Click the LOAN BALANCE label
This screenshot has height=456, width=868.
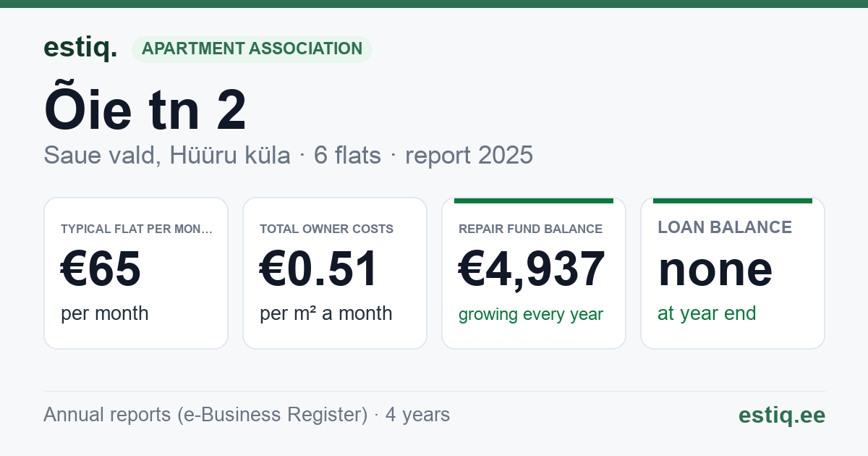725,227
